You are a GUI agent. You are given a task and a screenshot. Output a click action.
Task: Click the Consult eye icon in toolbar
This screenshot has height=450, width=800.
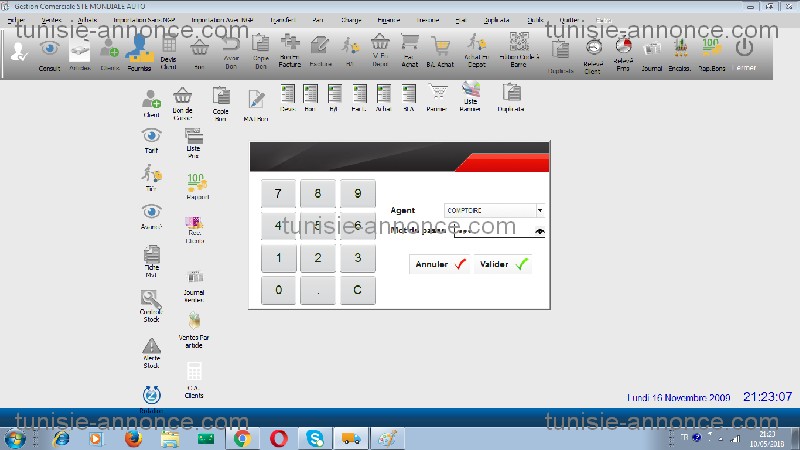click(49, 52)
